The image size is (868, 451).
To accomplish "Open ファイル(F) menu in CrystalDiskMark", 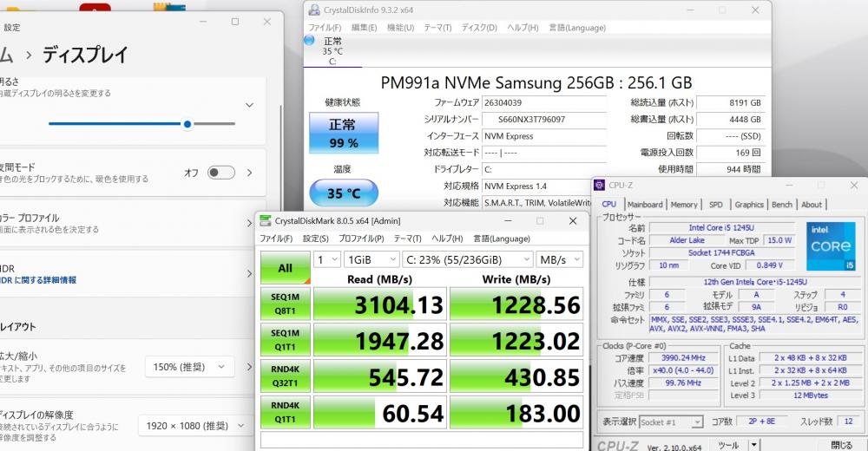I will (x=276, y=239).
